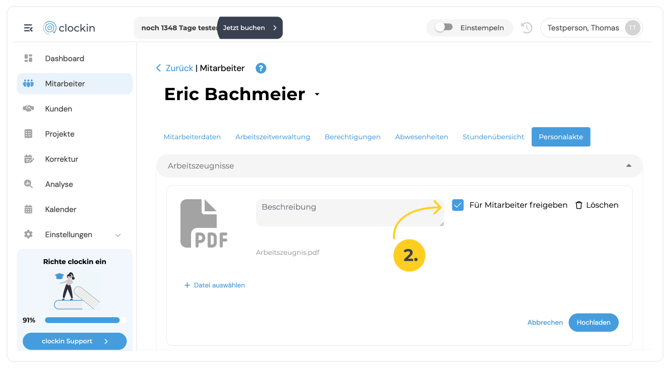
Task: Click the noch 1348 Tage testen text
Action: pyautogui.click(x=179, y=28)
